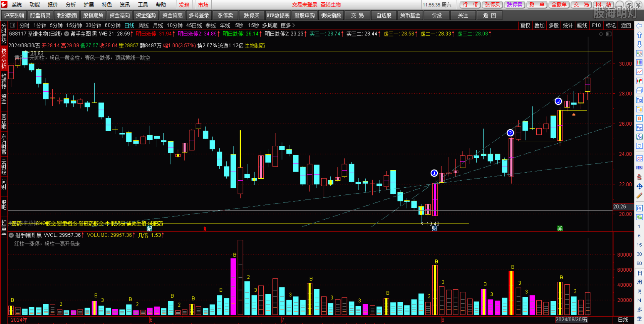Click the 财 marker below the chart
Screen dimensions: 644x324
click(x=434, y=228)
